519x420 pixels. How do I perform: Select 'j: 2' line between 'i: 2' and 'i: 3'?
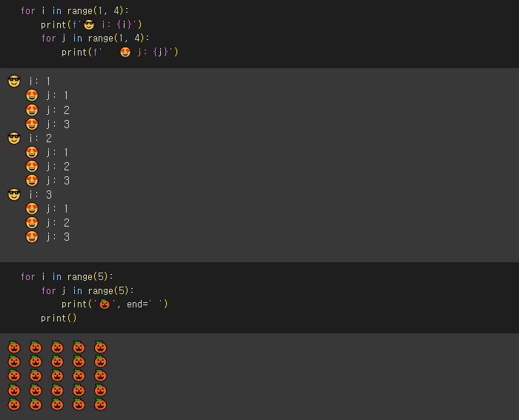(47, 167)
